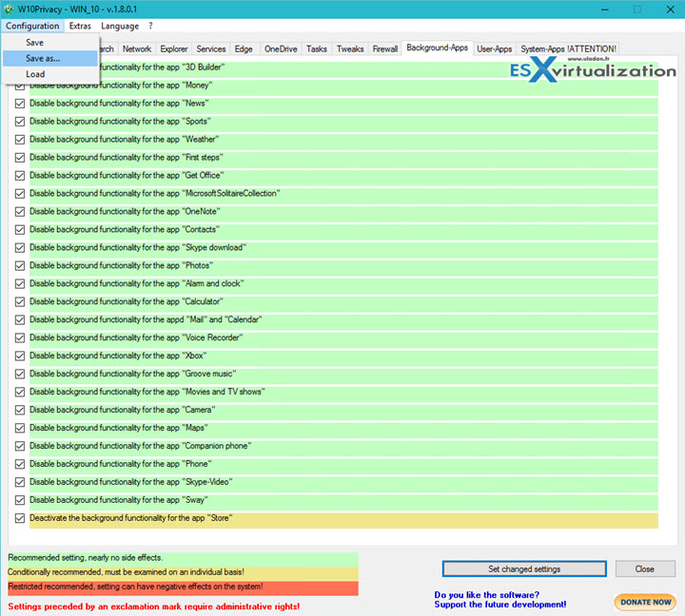
Task: Open the Extras menu
Action: [x=80, y=26]
